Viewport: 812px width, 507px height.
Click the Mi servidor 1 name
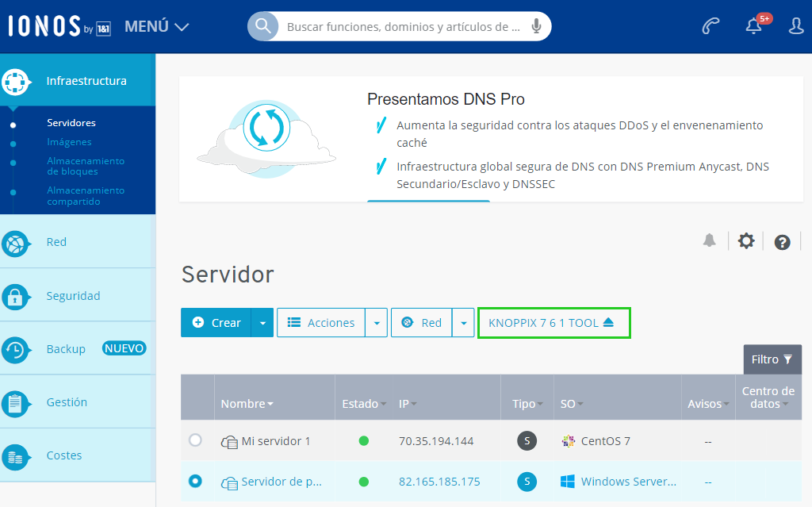tap(276, 441)
